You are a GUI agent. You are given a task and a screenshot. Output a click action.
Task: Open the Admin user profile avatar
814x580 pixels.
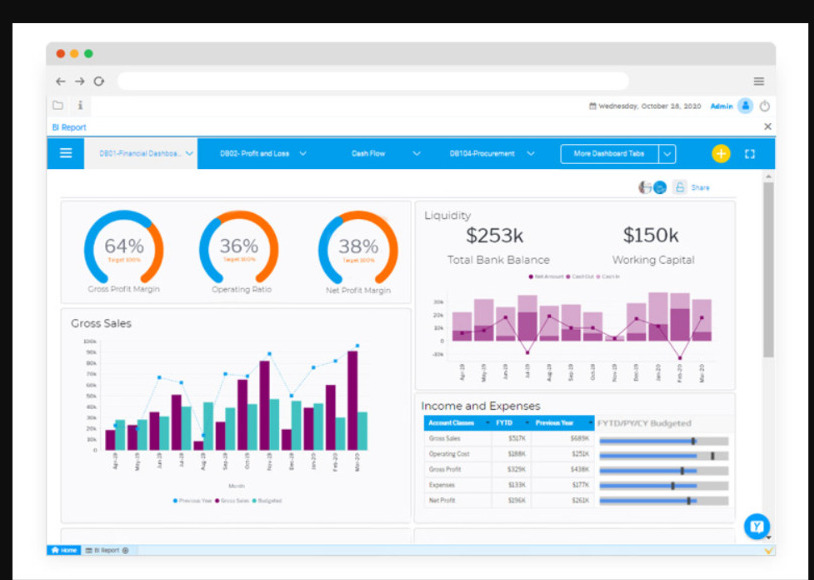click(745, 106)
